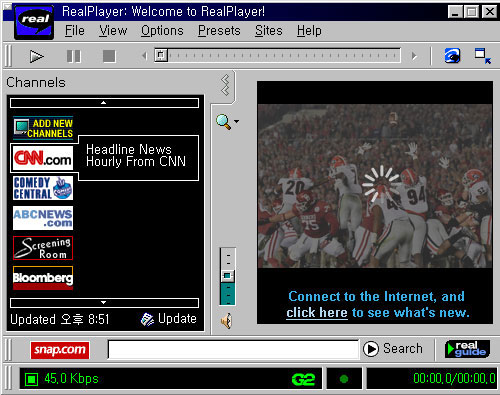This screenshot has width=500, height=395.
Task: Open the Comedy Central channel
Action: click(43, 188)
